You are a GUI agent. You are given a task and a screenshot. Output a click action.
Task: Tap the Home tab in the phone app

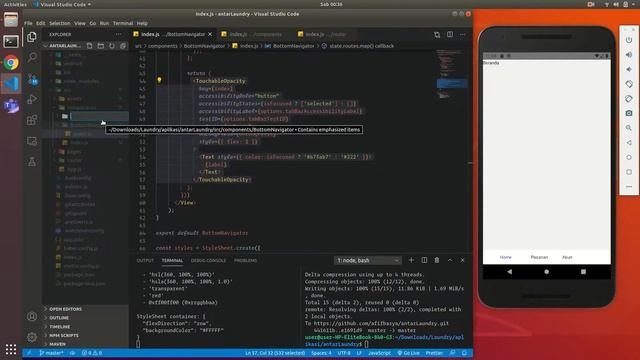505,257
